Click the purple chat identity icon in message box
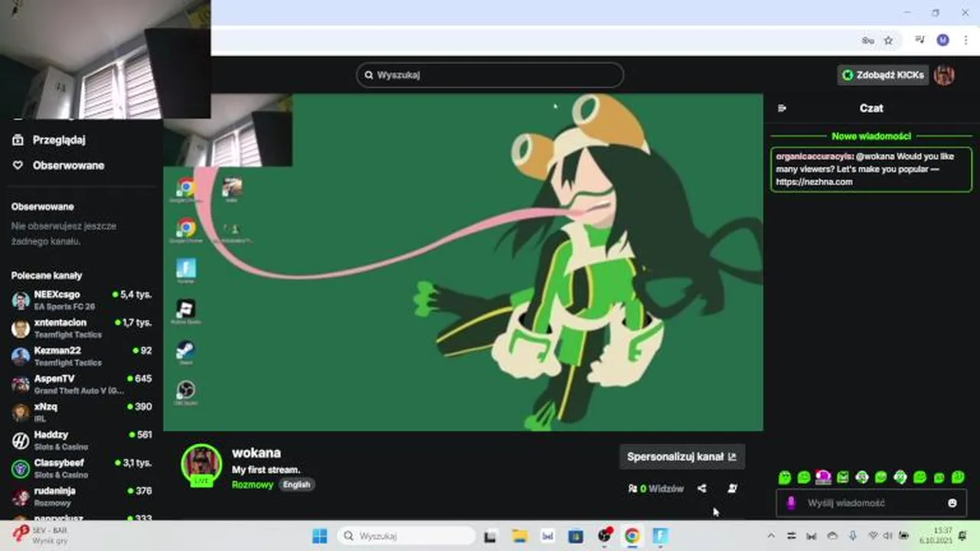The width and height of the screenshot is (980, 551). coord(792,503)
